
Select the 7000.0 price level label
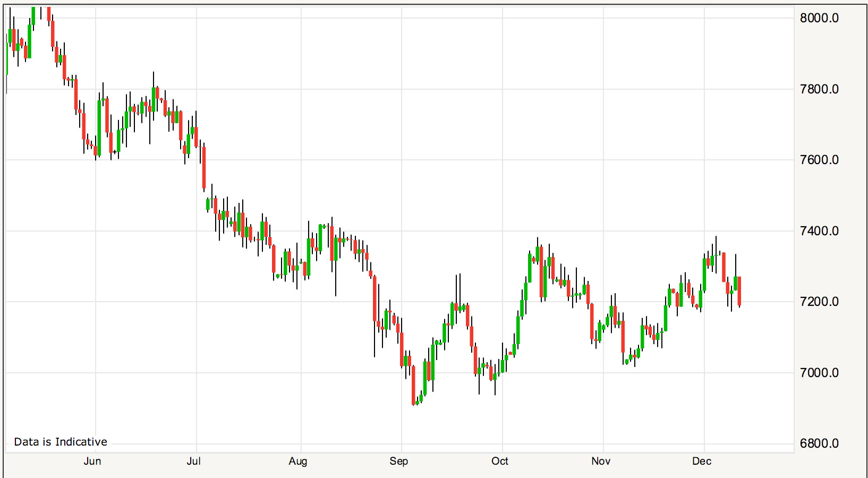[x=819, y=373]
